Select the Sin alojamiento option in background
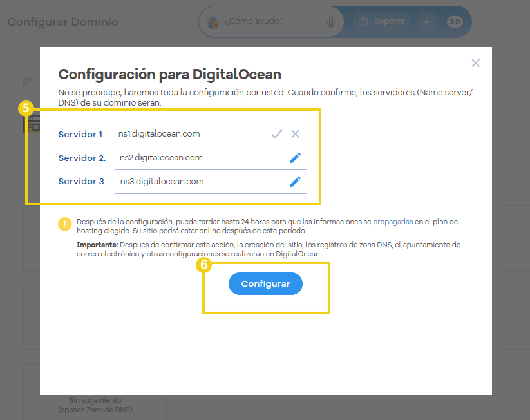The width and height of the screenshot is (530, 420). (95, 405)
